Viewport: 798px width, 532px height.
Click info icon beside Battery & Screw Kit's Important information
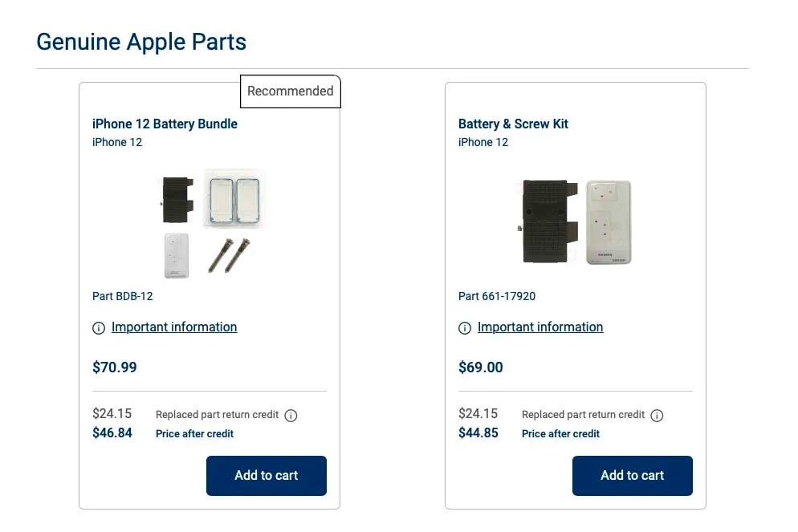click(x=465, y=328)
